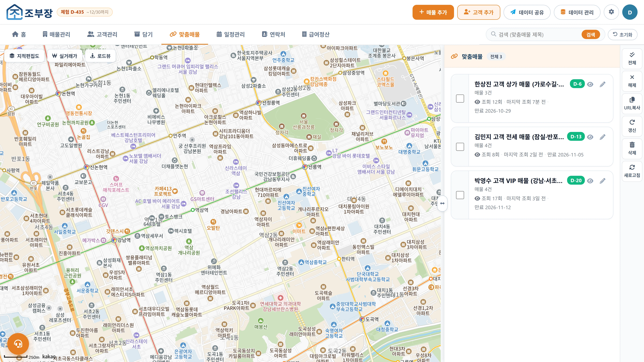Edit 박영수 고객 card with pencil icon
644x362 pixels.
603,181
